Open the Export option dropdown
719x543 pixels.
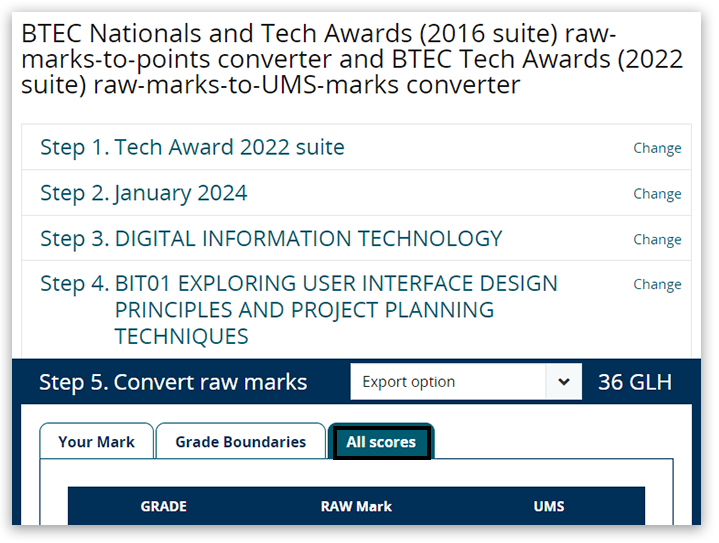(448, 382)
